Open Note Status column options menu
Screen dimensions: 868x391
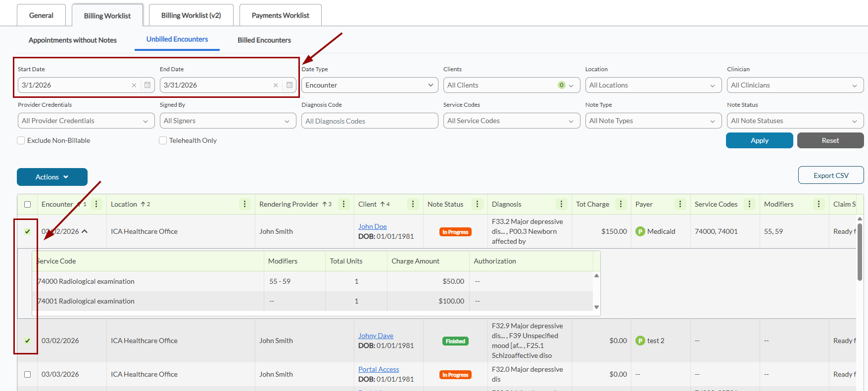[478, 204]
